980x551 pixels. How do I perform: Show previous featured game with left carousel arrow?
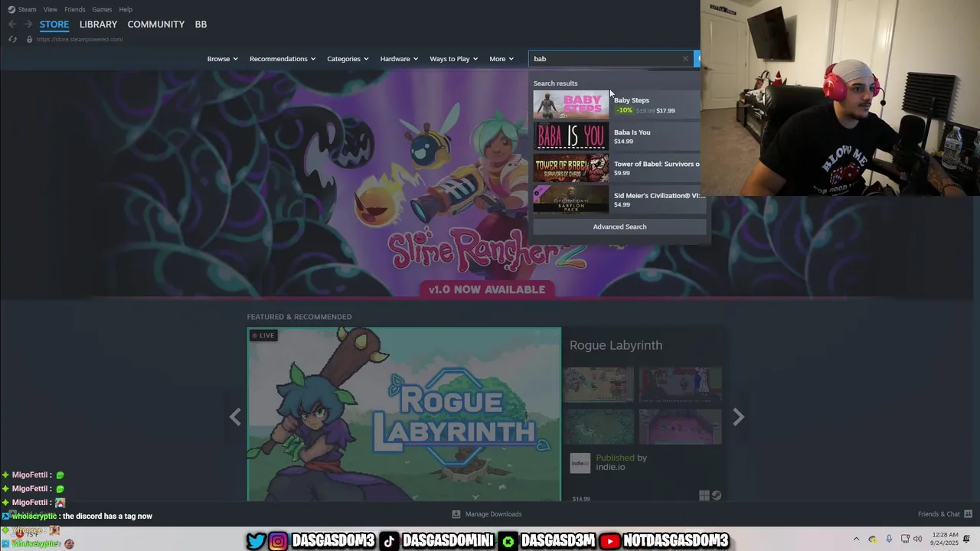(235, 417)
